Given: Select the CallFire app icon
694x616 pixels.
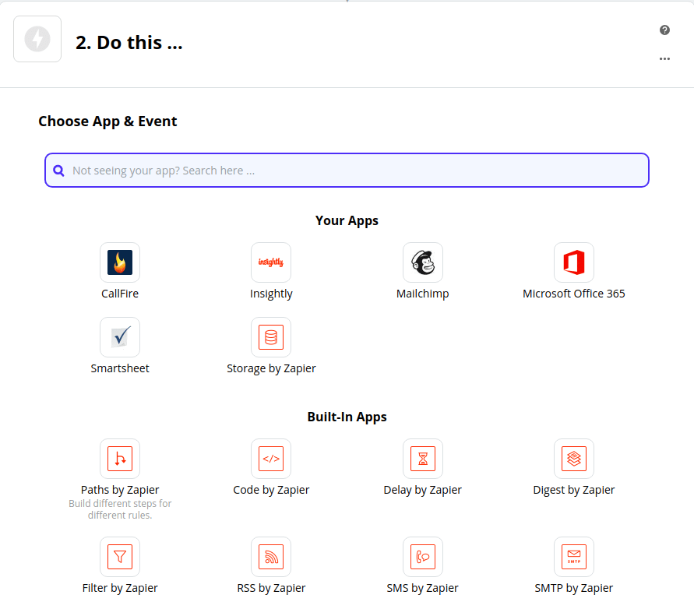Looking at the screenshot, I should 120,262.
